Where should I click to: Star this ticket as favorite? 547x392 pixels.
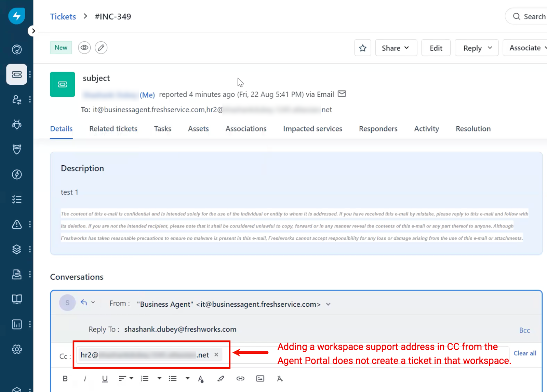point(363,48)
